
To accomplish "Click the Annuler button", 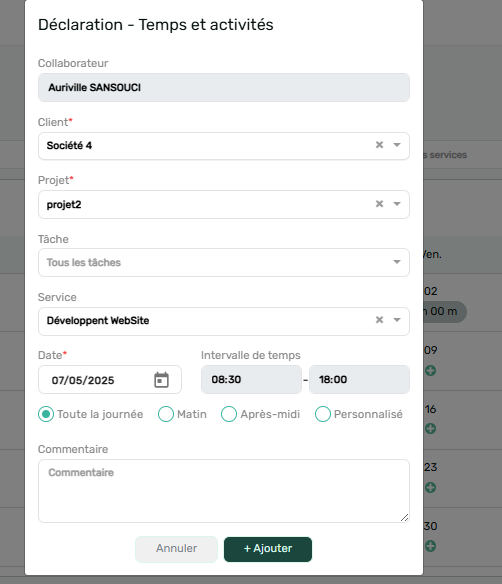I will point(177,549).
